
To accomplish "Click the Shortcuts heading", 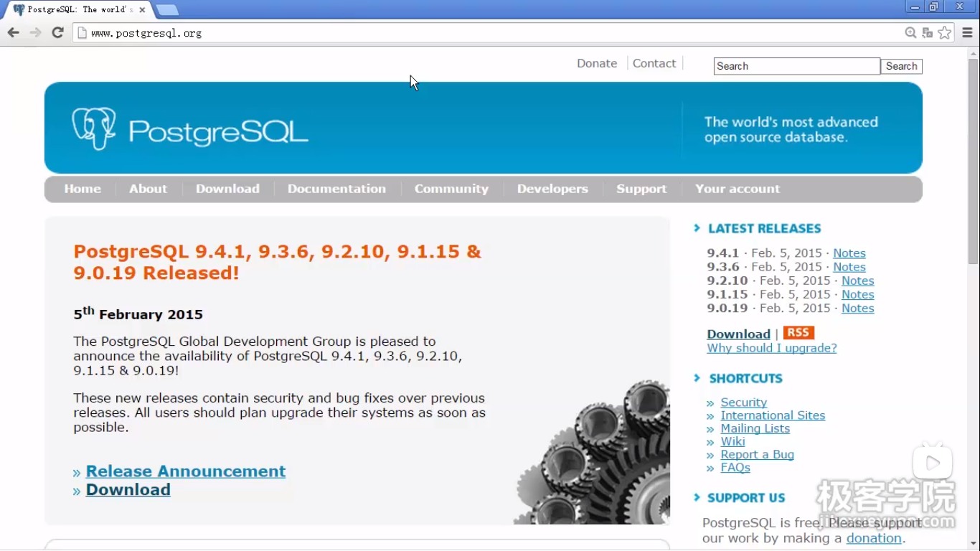I will pyautogui.click(x=745, y=378).
